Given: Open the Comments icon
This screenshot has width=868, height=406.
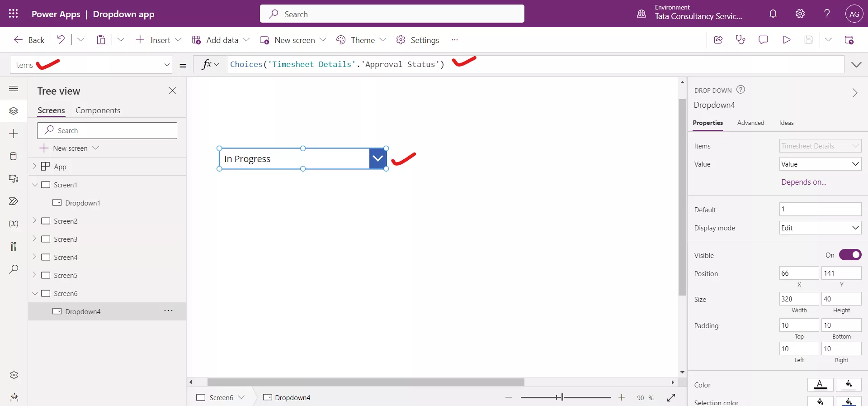Looking at the screenshot, I should pos(763,40).
